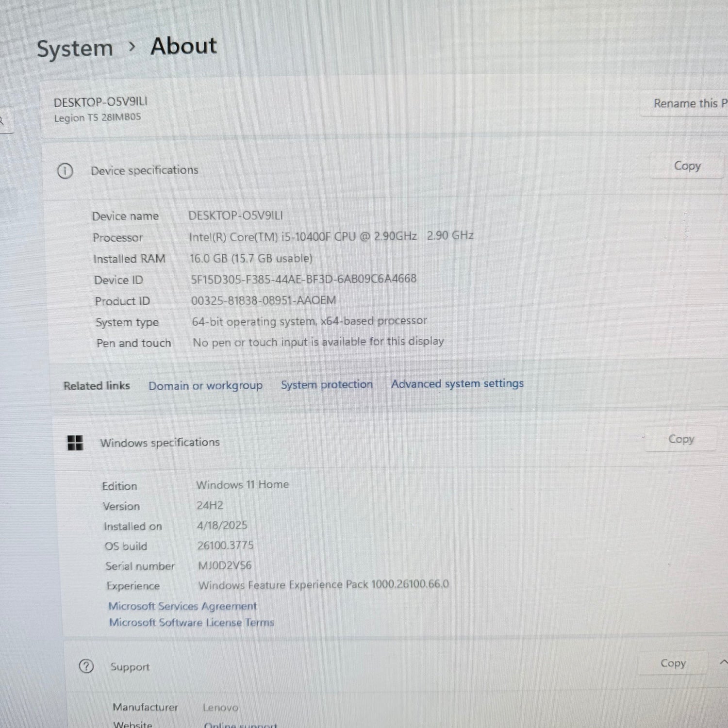Select the System type value 64-bit
The image size is (728, 728).
click(x=309, y=321)
